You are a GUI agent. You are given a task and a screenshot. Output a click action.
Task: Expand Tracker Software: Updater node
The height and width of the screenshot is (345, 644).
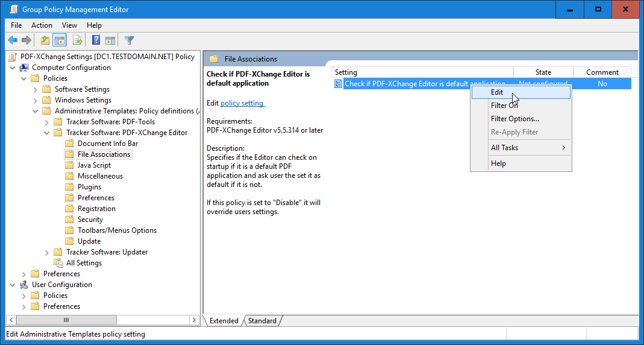click(47, 253)
